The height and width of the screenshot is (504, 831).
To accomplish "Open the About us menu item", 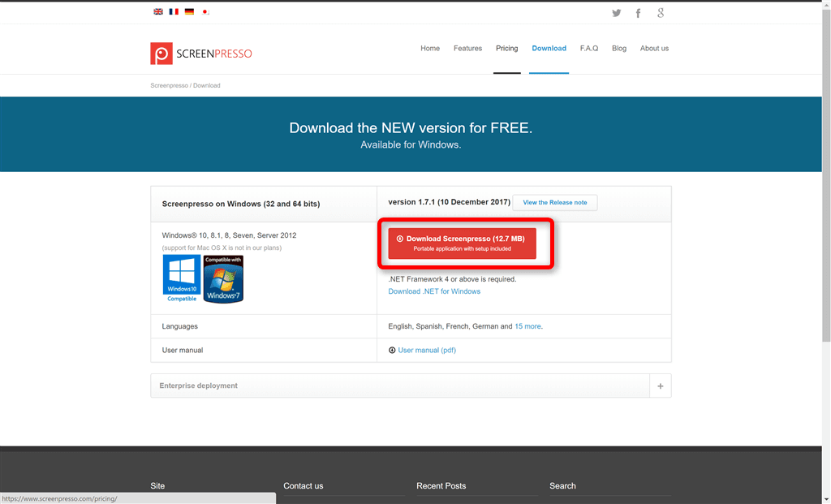I will [x=654, y=48].
